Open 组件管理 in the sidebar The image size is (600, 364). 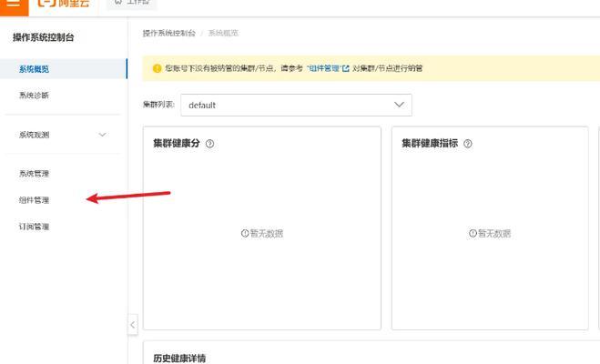coord(34,200)
